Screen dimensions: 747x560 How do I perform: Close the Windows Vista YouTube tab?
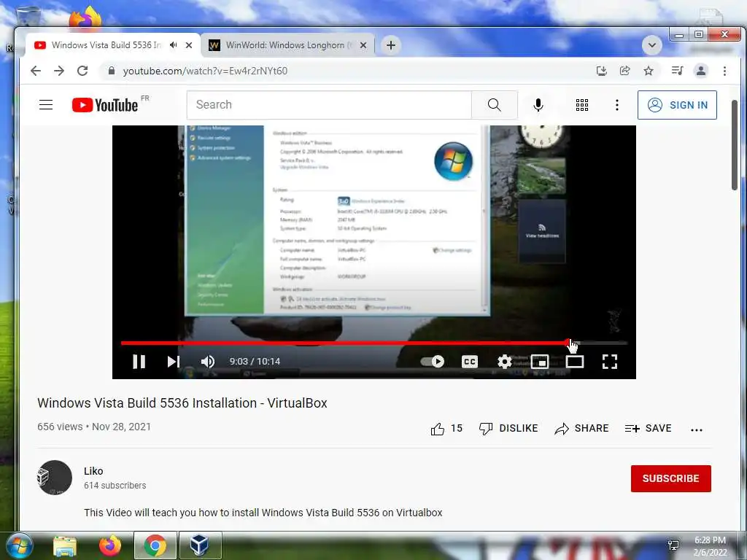point(189,45)
